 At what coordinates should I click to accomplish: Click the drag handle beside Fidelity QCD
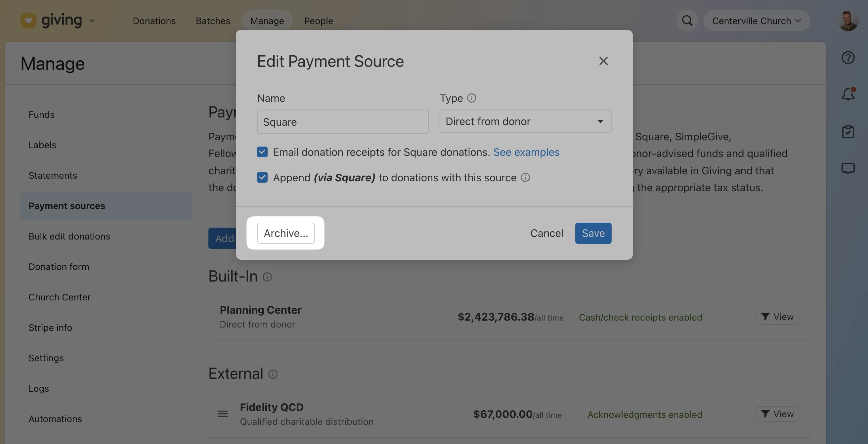pos(223,414)
